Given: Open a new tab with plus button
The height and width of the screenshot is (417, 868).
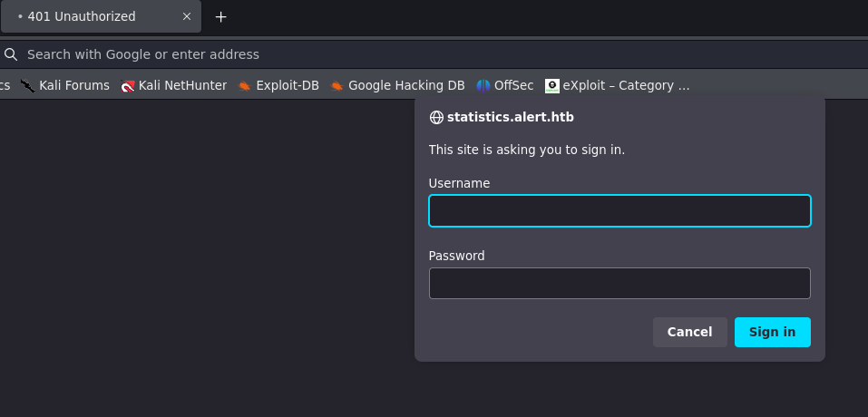Looking at the screenshot, I should tap(220, 16).
